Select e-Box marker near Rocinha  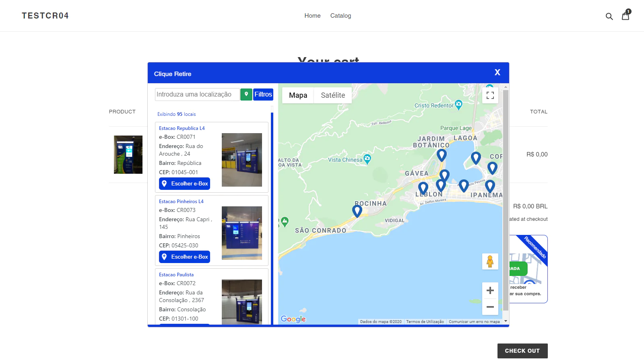coord(357,211)
